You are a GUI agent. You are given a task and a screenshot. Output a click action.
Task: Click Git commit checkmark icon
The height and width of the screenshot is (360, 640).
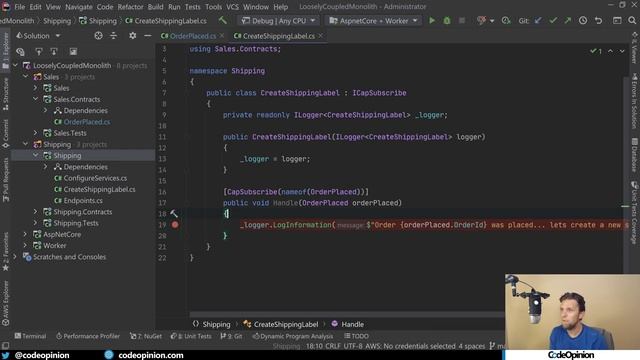pos(553,20)
